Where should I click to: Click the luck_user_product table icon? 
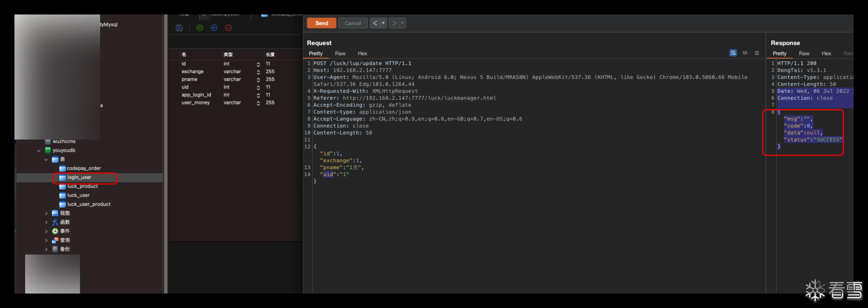(x=62, y=204)
